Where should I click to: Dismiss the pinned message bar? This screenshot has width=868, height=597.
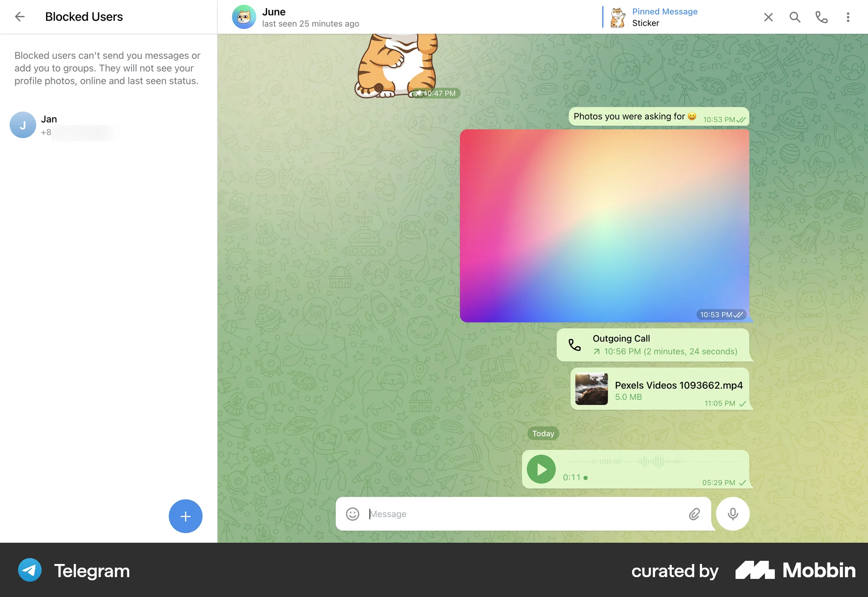[768, 17]
